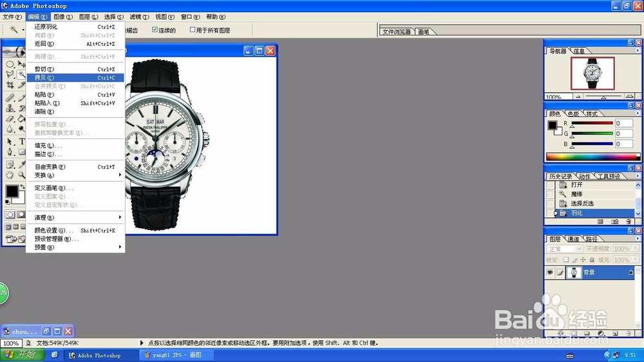Select the Hand tool
This screenshot has height=362, width=644.
tap(10, 175)
